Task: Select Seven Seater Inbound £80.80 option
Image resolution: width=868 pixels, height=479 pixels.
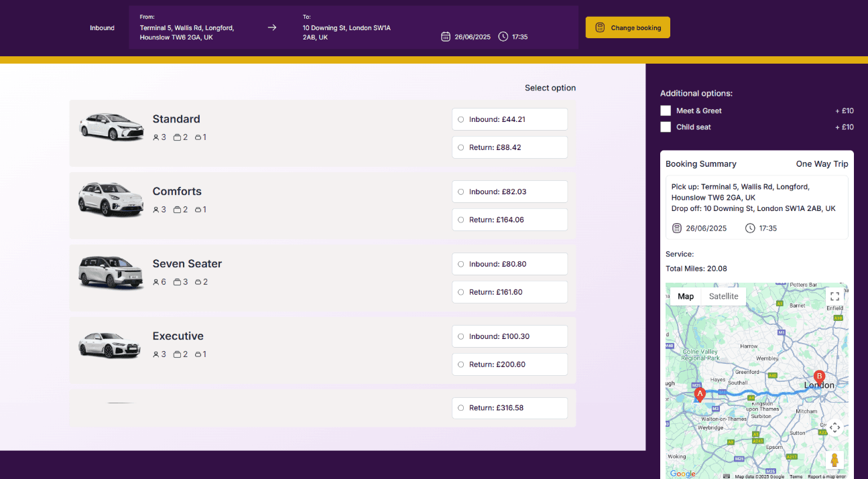Action: click(460, 264)
